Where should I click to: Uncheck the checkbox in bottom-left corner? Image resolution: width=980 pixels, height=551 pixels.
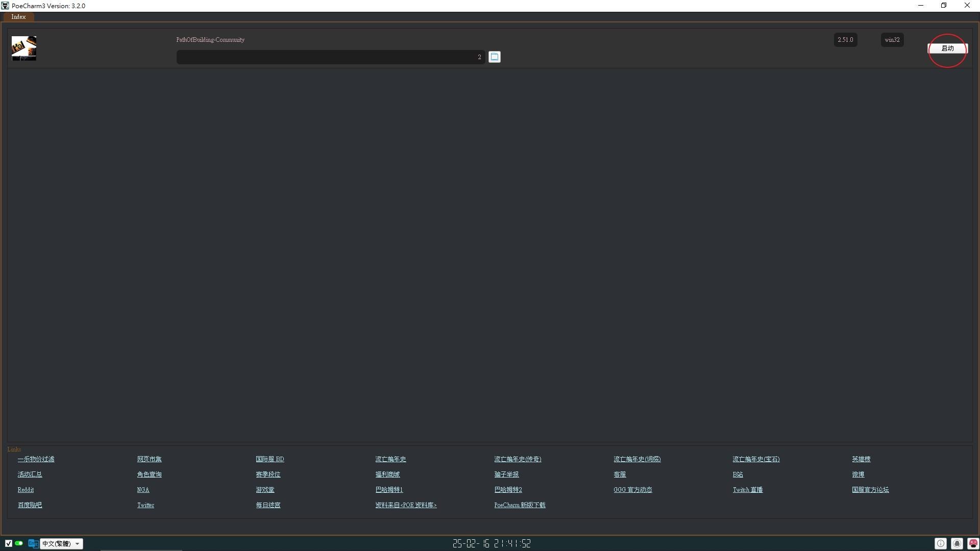tap(9, 543)
